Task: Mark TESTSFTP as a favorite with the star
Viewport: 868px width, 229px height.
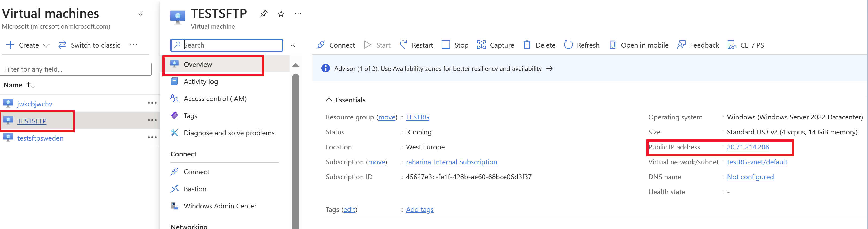Action: pyautogui.click(x=281, y=14)
